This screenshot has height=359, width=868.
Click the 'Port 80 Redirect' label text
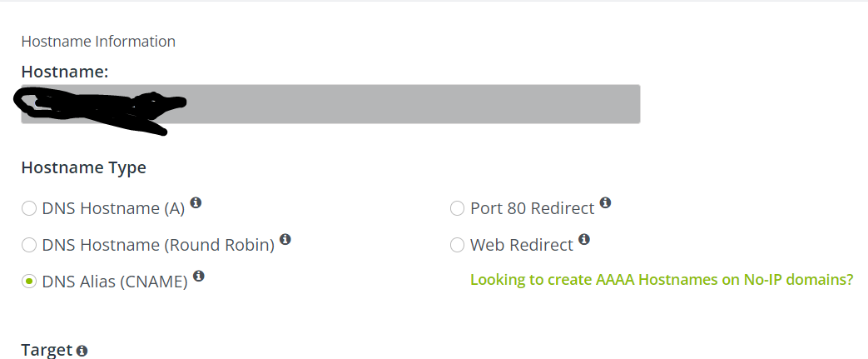tap(532, 208)
